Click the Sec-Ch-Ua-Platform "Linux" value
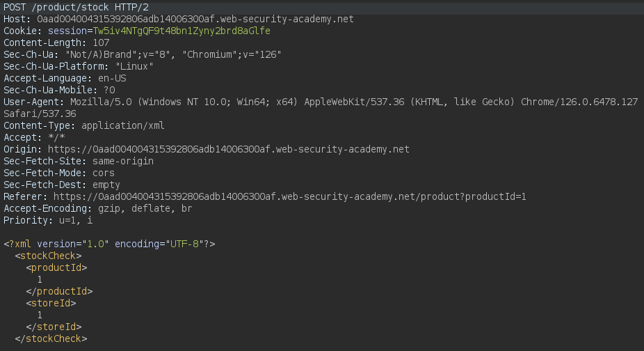644x351 pixels. pos(134,66)
